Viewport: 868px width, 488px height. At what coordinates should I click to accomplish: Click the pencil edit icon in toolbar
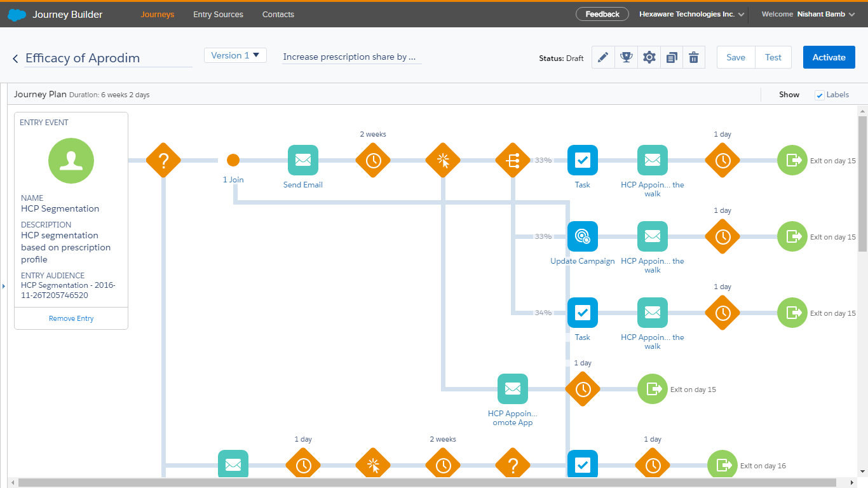[603, 57]
